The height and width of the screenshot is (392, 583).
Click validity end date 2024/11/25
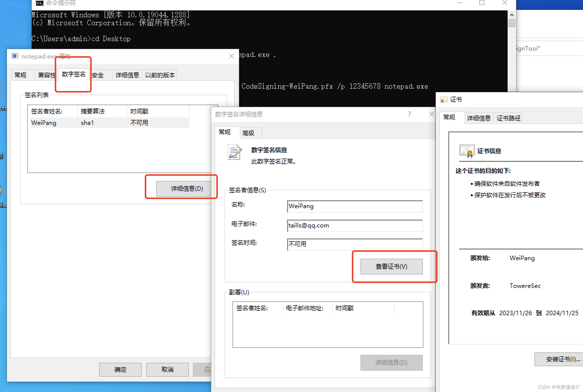pos(562,313)
